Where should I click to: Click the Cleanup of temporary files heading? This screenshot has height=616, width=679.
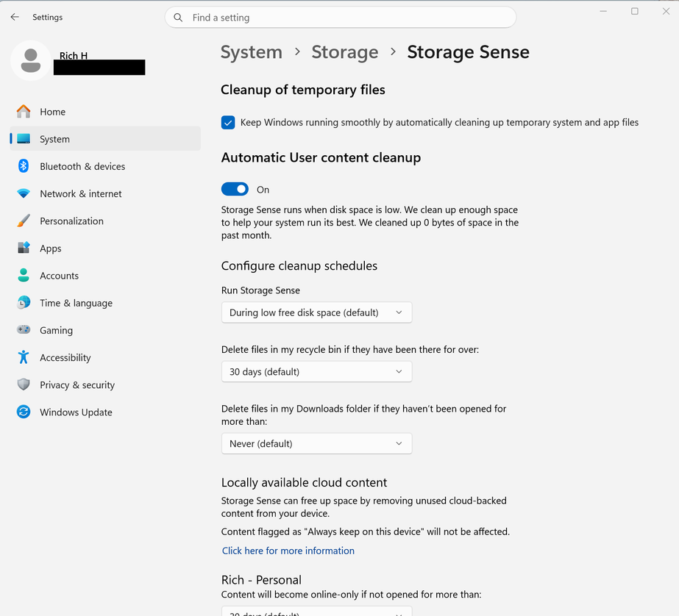[x=302, y=90]
